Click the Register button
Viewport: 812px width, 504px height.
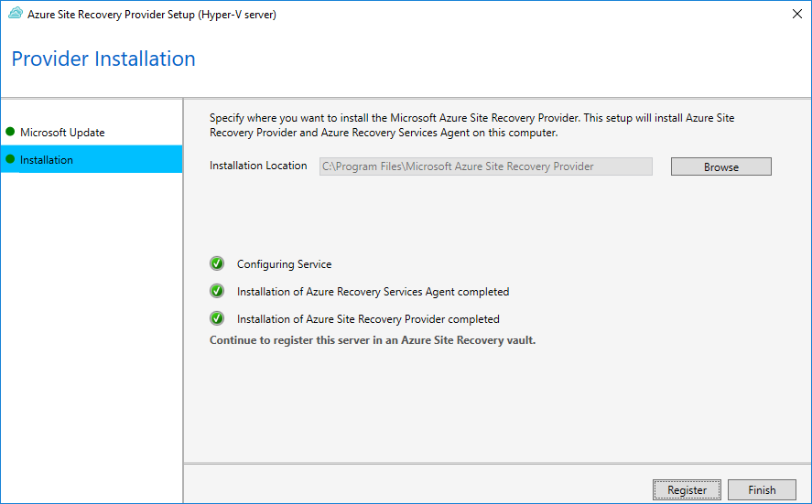tap(687, 489)
